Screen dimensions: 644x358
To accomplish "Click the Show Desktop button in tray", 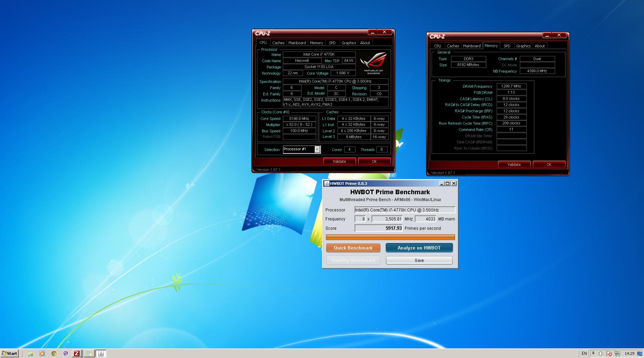I will [640, 354].
